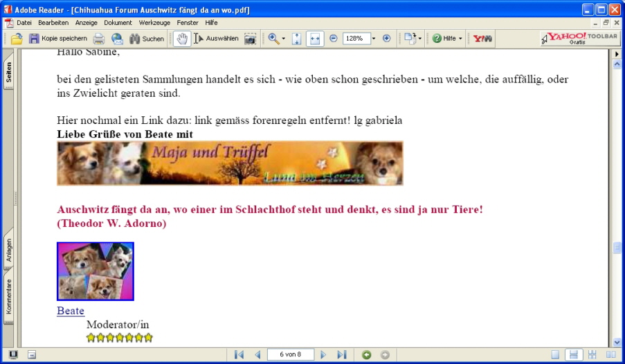The width and height of the screenshot is (625, 364).
Task: Click the rotate view page icon
Action: pyautogui.click(x=410, y=38)
